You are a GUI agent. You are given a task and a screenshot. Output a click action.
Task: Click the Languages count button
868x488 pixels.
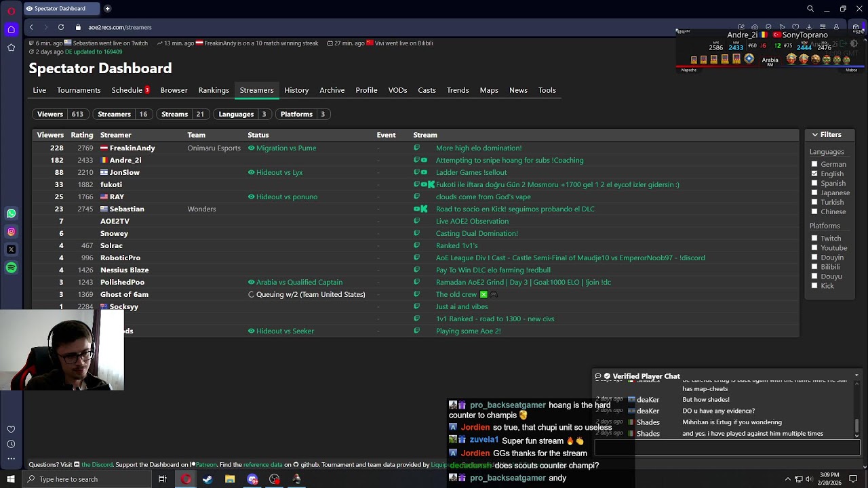[243, 114]
